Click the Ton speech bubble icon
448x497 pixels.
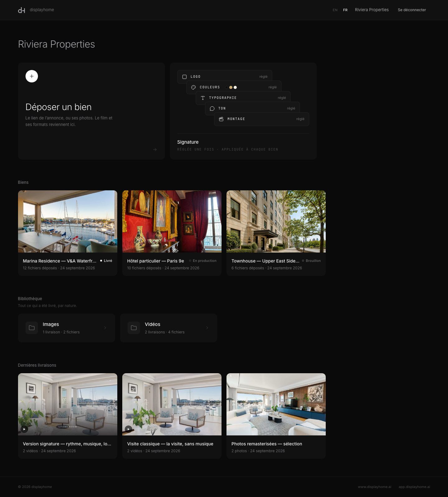(212, 109)
